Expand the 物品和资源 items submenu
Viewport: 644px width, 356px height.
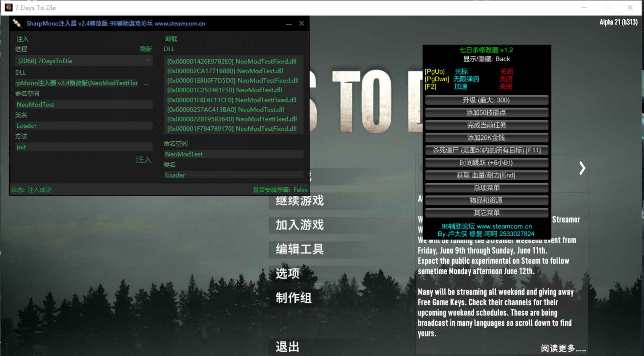point(486,200)
